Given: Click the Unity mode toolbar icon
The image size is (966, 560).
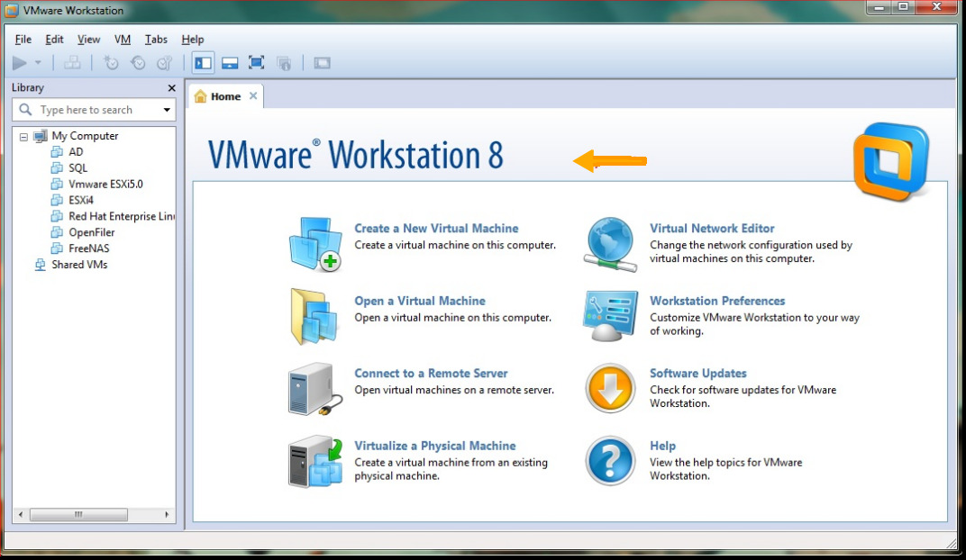Looking at the screenshot, I should (283, 63).
